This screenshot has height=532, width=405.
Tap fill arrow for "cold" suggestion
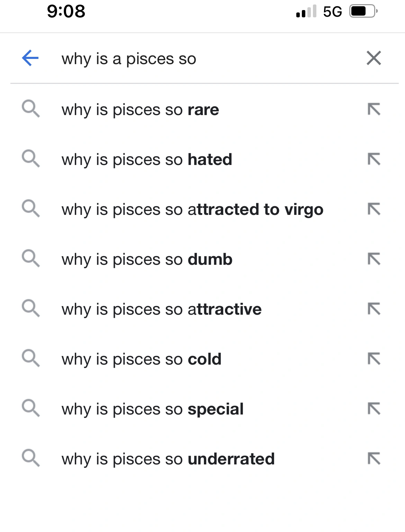click(x=374, y=359)
